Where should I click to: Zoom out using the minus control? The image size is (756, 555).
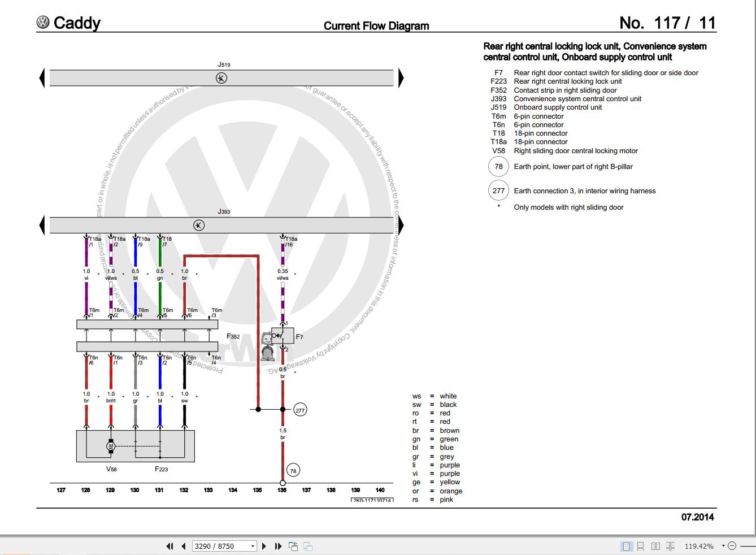(x=731, y=546)
